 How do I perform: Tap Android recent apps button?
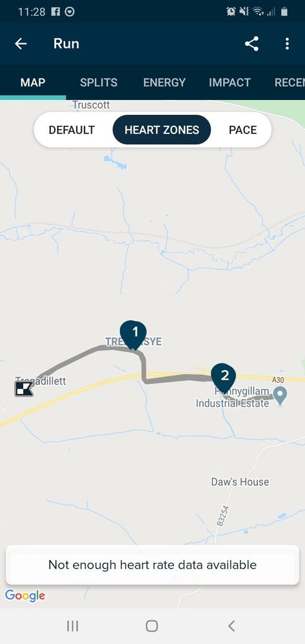point(72,626)
